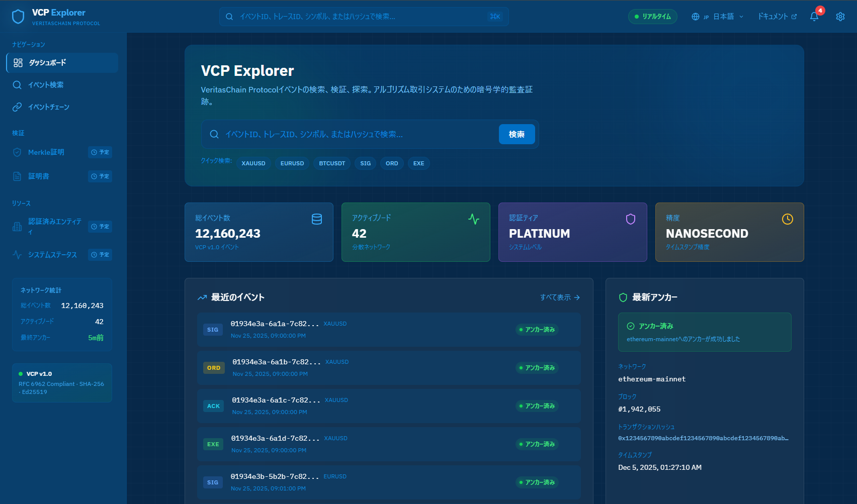Go to イベント検索 in the sidebar

62,85
